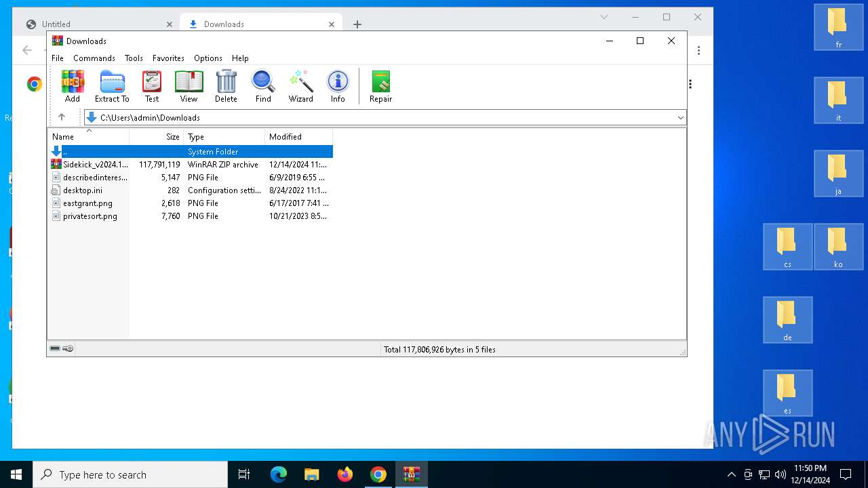Launch Firefox from taskbar

click(345, 474)
